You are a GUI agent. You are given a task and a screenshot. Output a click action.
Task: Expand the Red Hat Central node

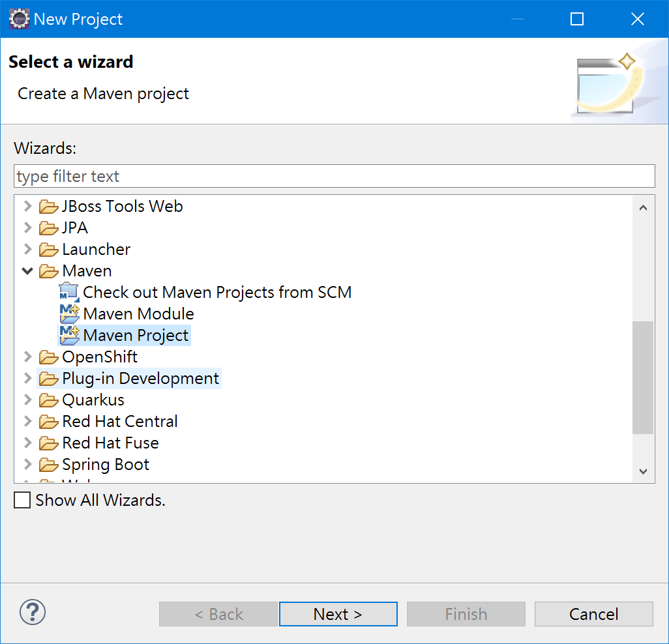[x=27, y=421]
